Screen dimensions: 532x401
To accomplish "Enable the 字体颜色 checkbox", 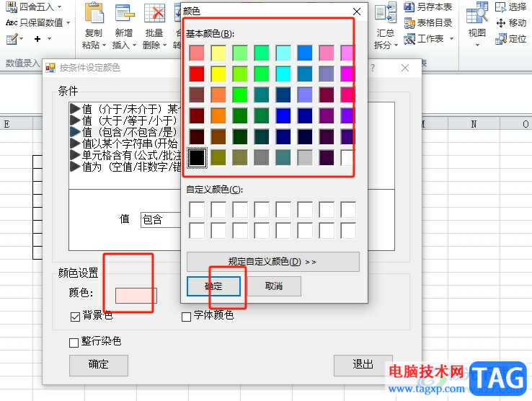I will pyautogui.click(x=186, y=317).
